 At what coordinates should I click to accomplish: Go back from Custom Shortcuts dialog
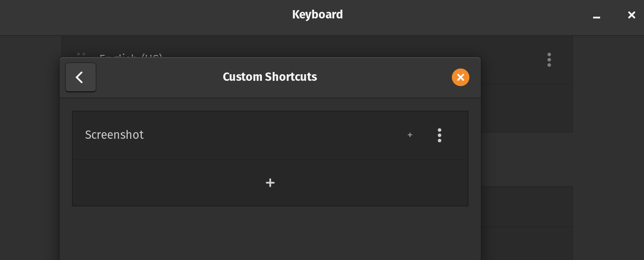coord(81,78)
